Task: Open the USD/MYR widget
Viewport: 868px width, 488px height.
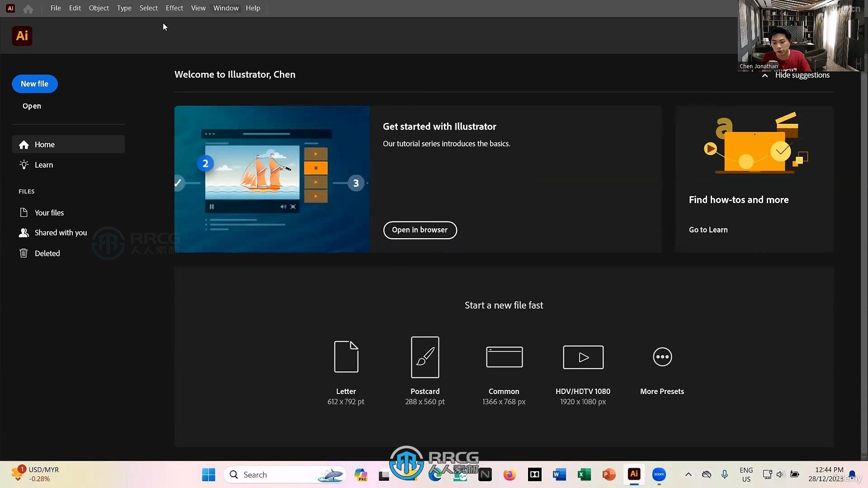Action: coord(36,475)
